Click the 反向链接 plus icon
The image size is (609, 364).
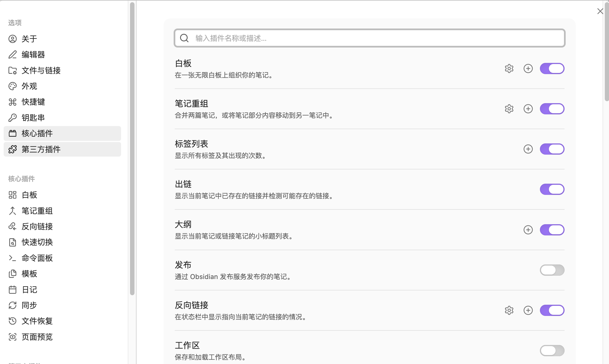pyautogui.click(x=528, y=310)
